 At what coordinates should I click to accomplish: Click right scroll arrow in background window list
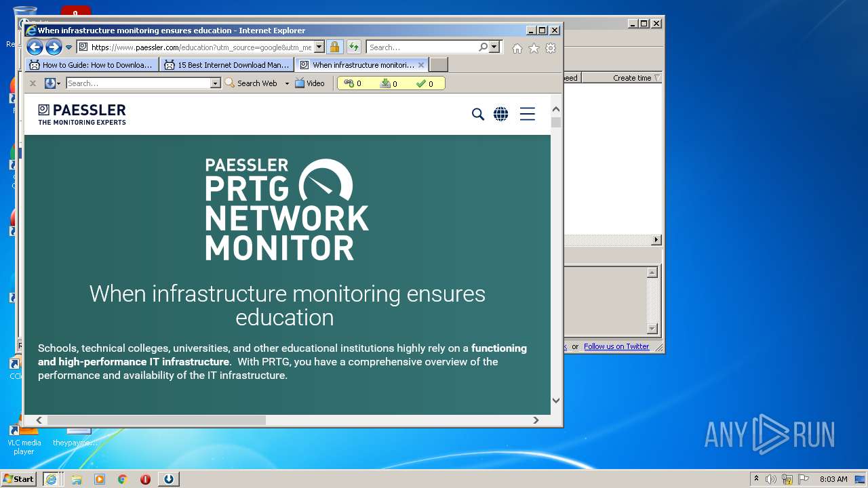656,240
